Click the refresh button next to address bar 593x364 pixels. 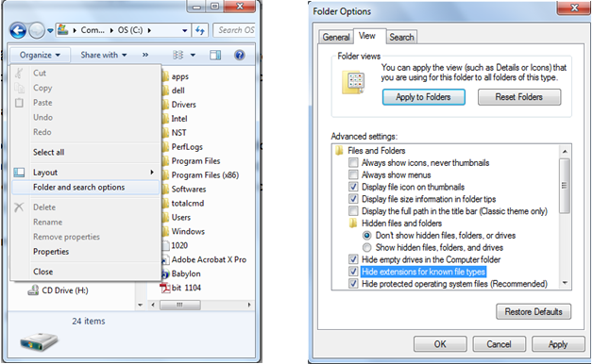(200, 30)
